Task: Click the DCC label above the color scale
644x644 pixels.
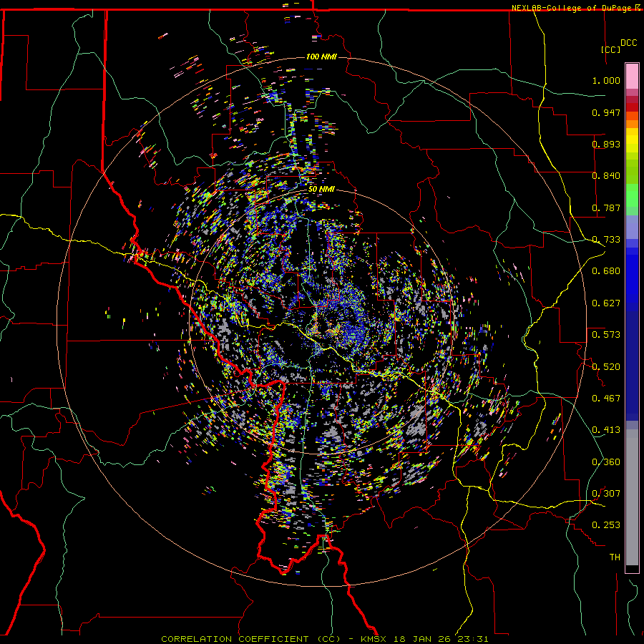Action: (x=628, y=43)
